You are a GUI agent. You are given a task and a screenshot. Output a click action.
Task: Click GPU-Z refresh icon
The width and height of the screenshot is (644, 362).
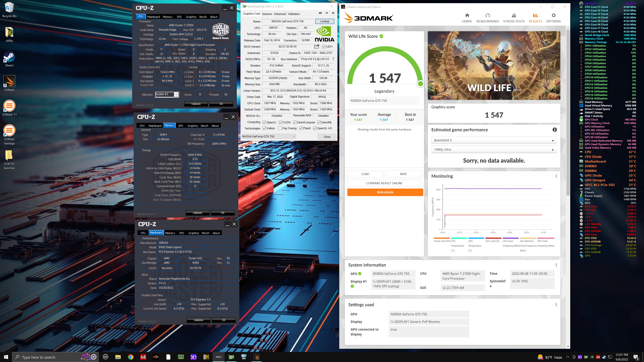[327, 13]
